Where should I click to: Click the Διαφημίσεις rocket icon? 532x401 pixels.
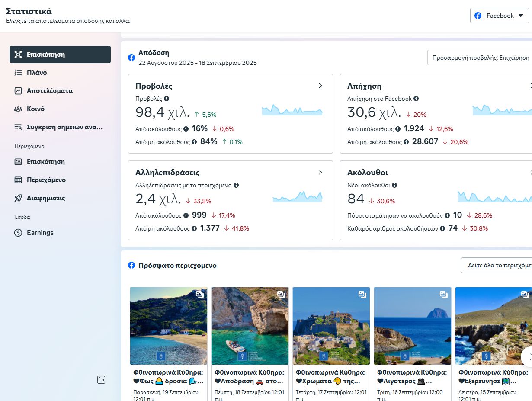[18, 198]
